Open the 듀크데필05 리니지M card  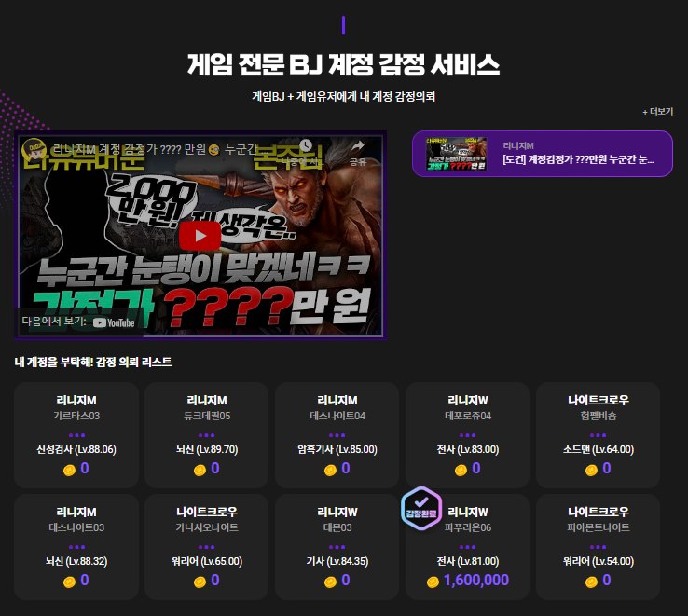tap(207, 435)
